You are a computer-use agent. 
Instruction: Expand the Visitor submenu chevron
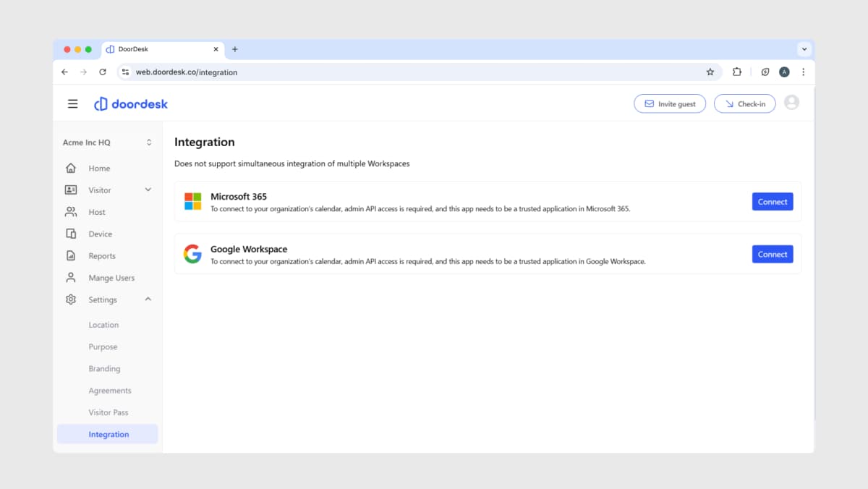(x=148, y=190)
